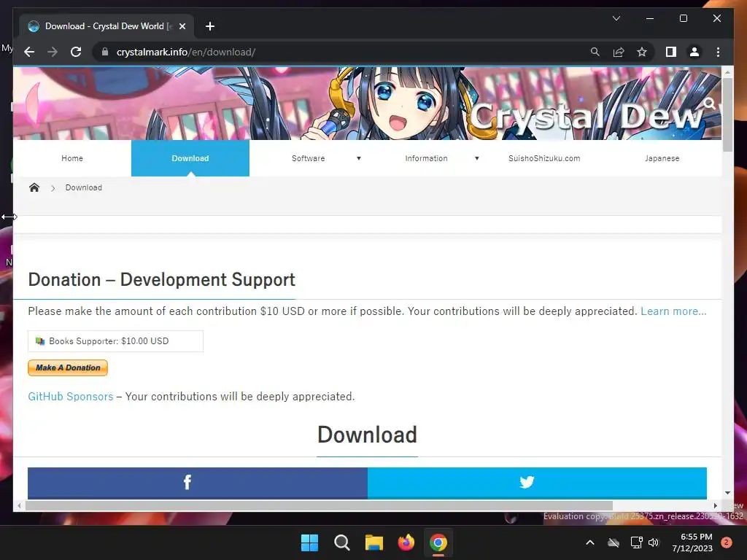Bookmark this page with the star icon
The image size is (747, 560).
point(642,52)
